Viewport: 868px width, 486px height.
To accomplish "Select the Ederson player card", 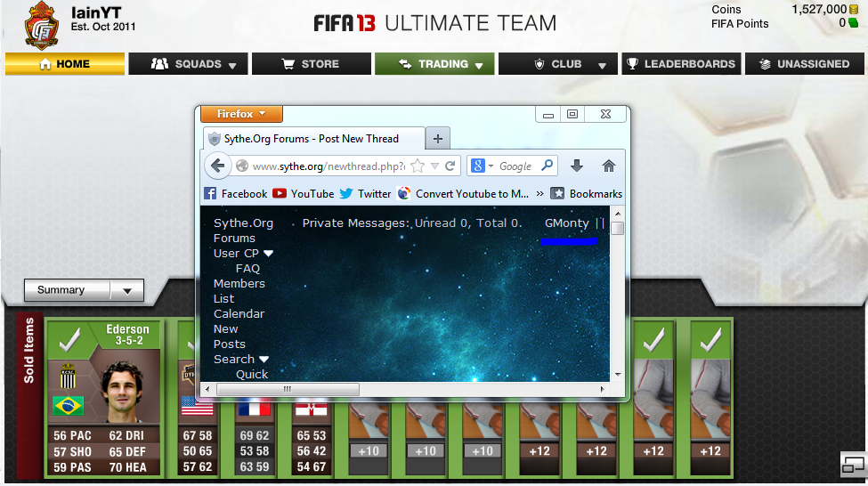I will 105,398.
